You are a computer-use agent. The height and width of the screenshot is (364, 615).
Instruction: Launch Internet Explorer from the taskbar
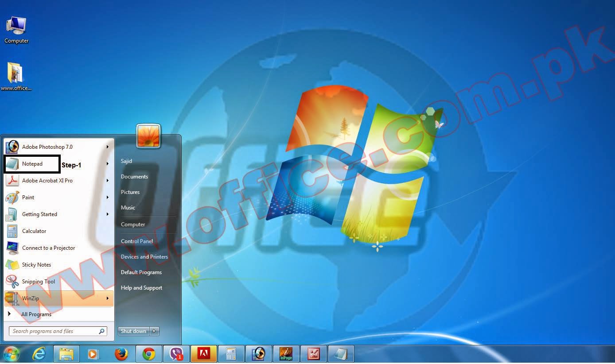coord(39,354)
